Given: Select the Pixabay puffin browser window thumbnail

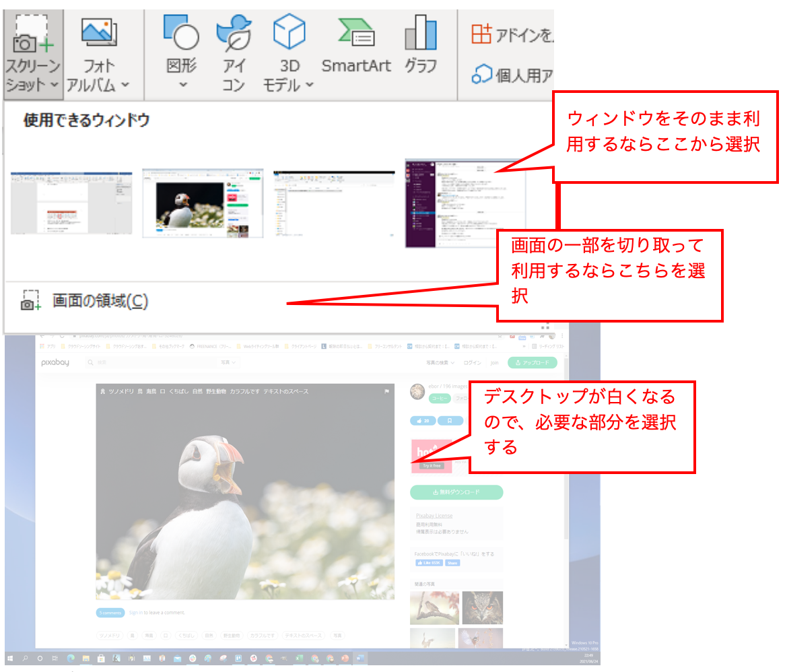Looking at the screenshot, I should point(203,203).
